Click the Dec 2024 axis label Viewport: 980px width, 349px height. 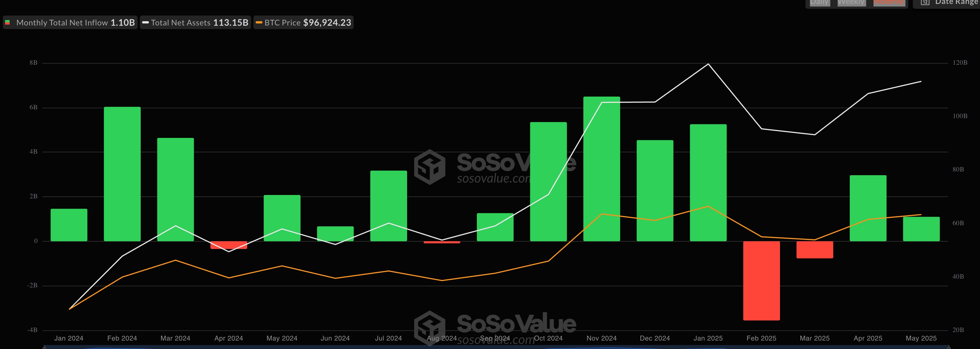[655, 338]
